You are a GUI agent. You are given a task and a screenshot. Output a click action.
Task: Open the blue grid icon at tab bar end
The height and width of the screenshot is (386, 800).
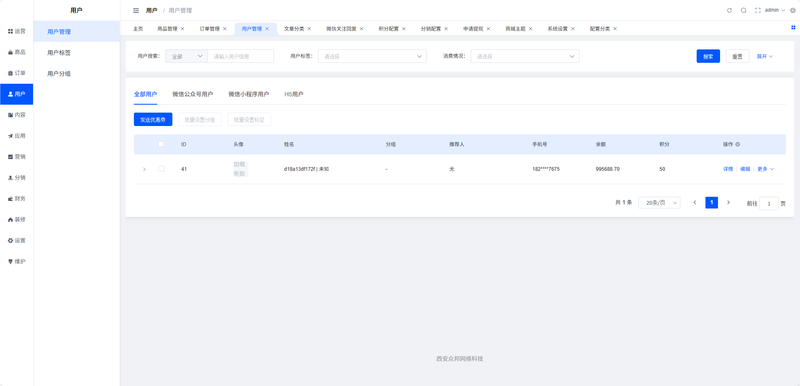pos(793,28)
